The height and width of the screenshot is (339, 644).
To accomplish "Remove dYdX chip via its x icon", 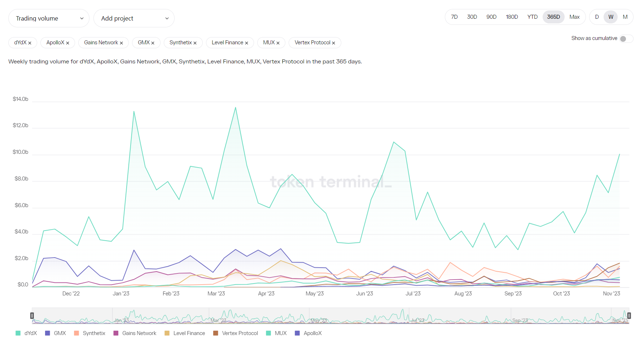I will [30, 43].
